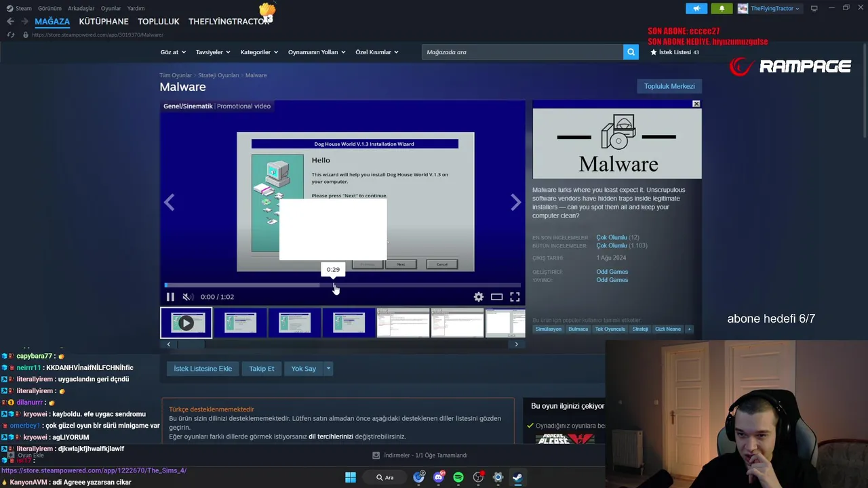Click Steam back navigation arrow

click(10, 22)
